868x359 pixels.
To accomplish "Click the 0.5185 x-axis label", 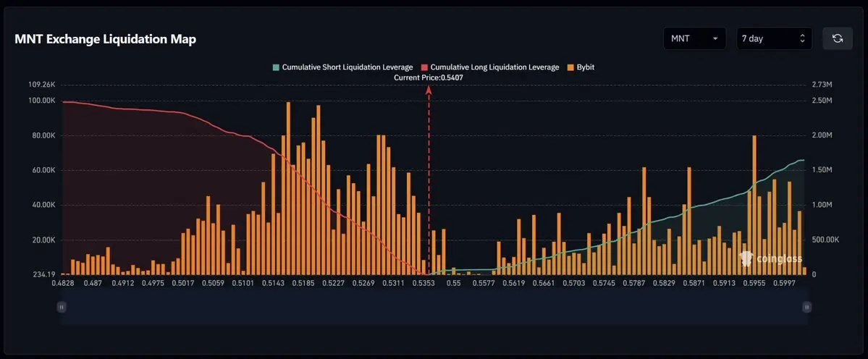I will pos(303,283).
